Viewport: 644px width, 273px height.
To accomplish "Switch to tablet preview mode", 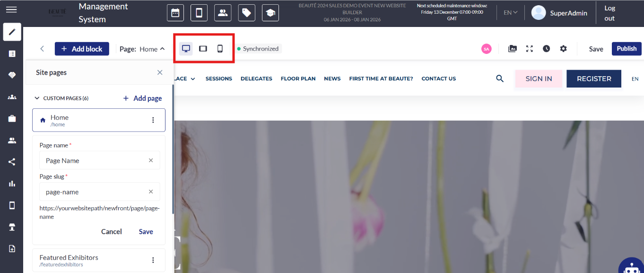I will click(203, 49).
